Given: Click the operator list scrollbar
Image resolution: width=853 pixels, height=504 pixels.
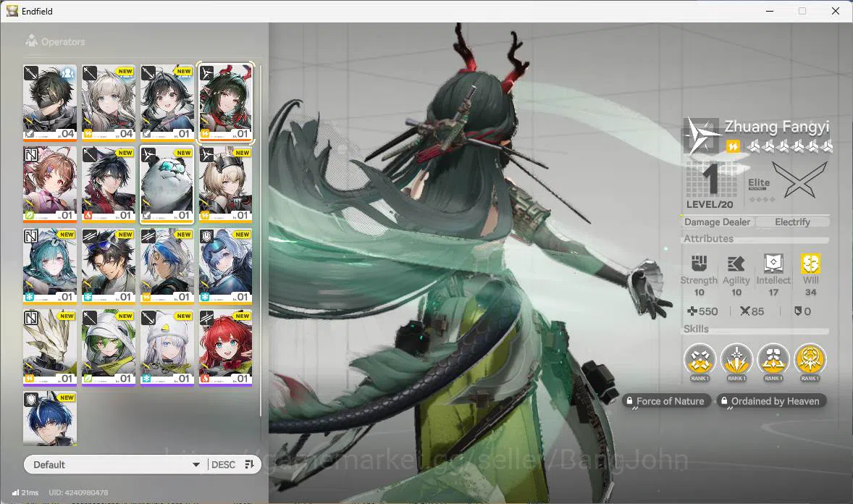Looking at the screenshot, I should click(x=261, y=240).
